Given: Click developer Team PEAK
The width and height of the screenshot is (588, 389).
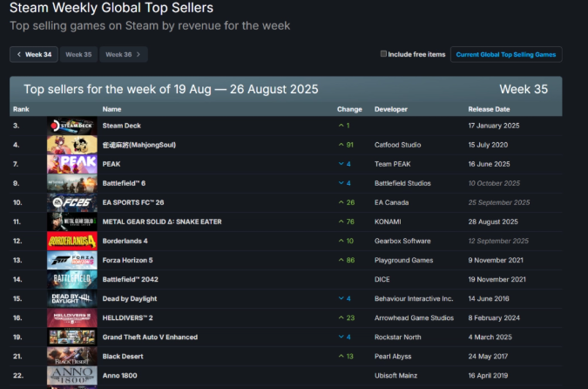Looking at the screenshot, I should click(392, 164).
